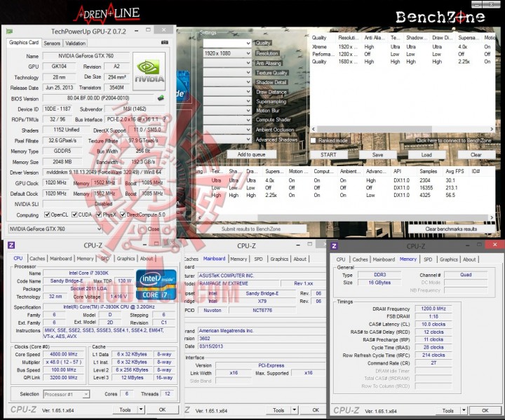
Task: Click here to connect to BenchZone link
Action: (454, 140)
